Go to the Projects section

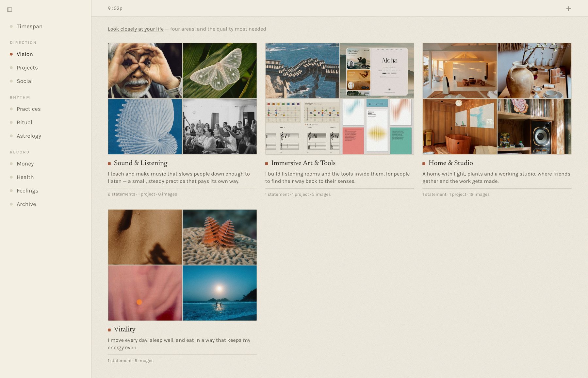tap(27, 68)
